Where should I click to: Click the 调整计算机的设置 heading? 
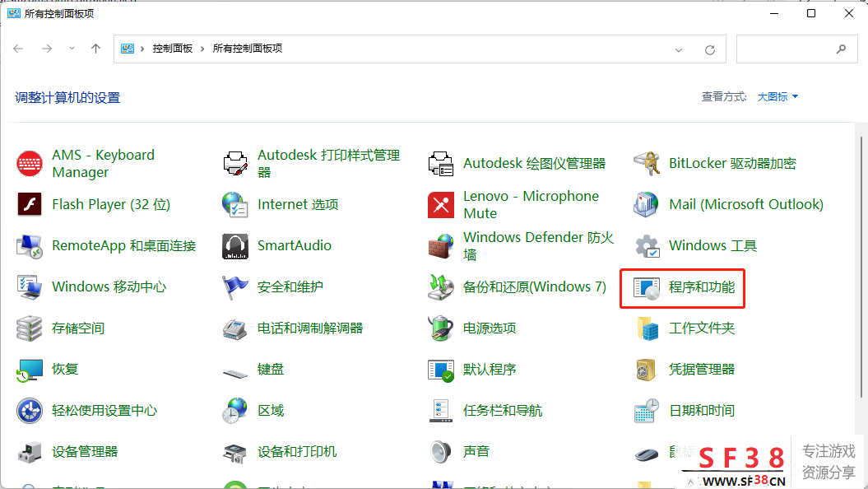pyautogui.click(x=67, y=98)
